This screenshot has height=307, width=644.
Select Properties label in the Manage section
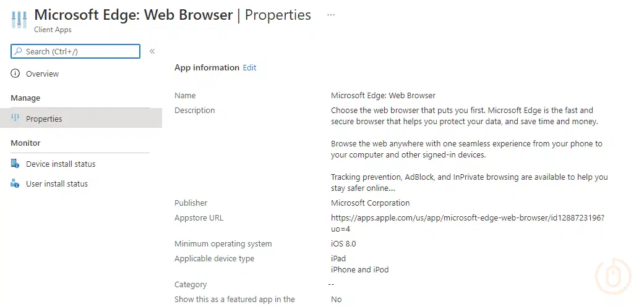pyautogui.click(x=44, y=119)
